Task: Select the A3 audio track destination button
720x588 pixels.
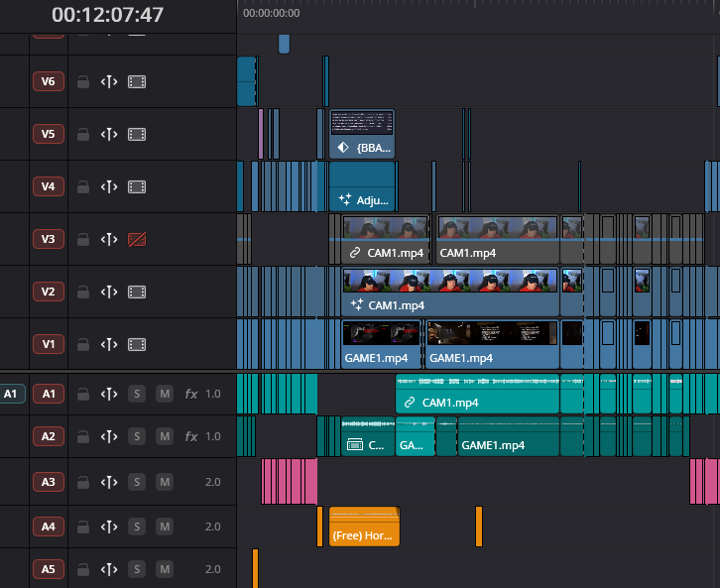Action: point(49,482)
